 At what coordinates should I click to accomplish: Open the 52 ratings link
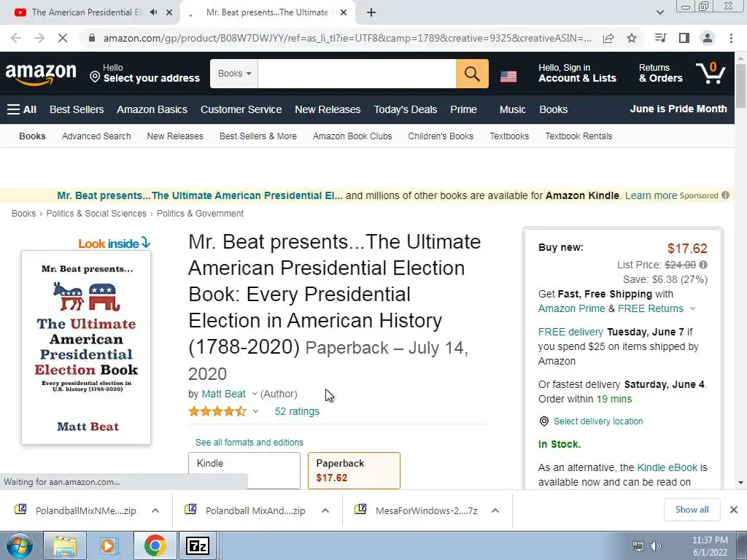tap(297, 411)
